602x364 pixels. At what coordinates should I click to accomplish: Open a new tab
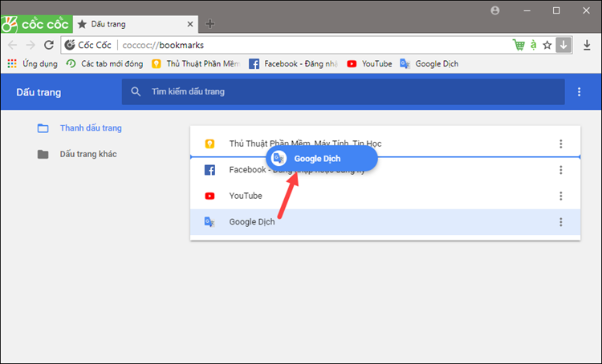210,24
